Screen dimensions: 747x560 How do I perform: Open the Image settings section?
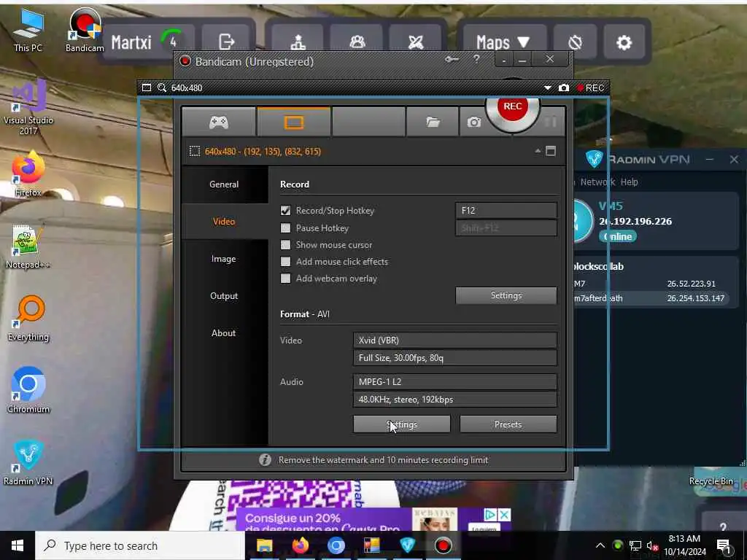point(224,259)
